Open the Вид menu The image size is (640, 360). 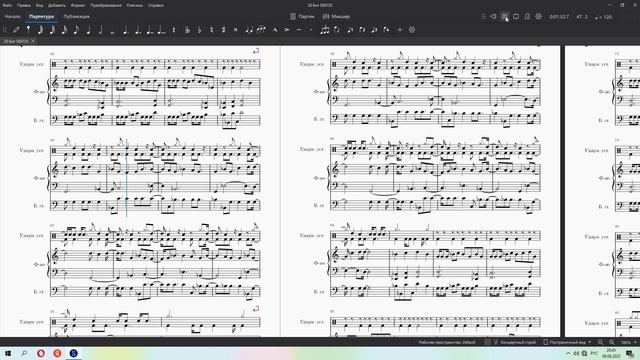pos(39,5)
